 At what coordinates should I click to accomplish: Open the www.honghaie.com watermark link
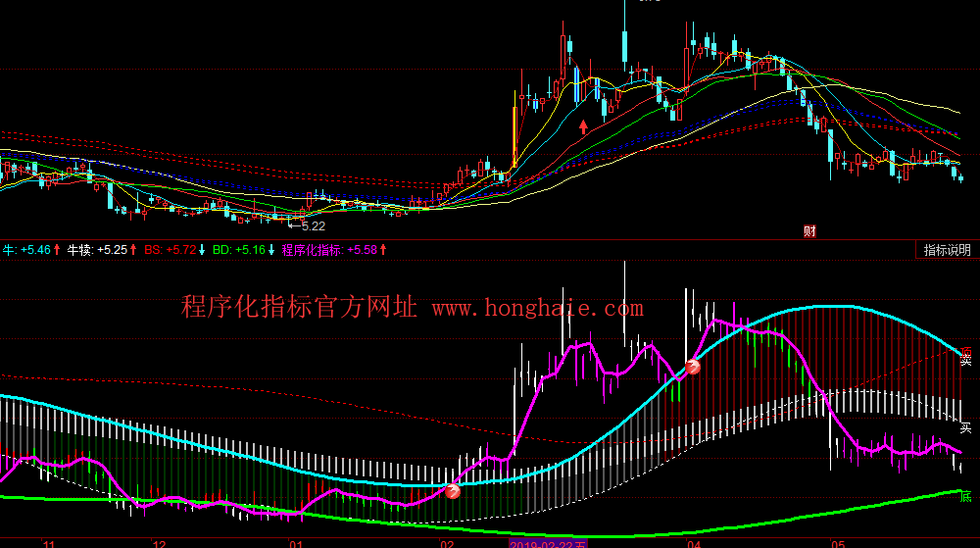click(x=537, y=309)
